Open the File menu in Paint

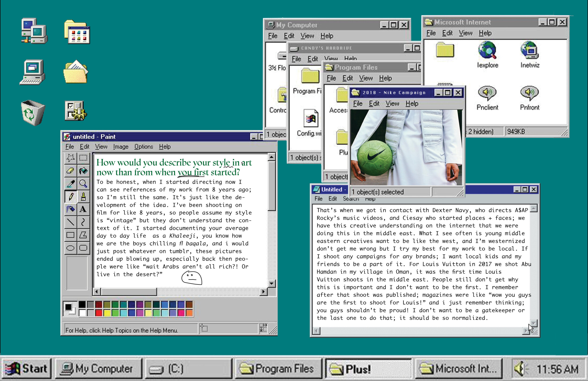[70, 147]
